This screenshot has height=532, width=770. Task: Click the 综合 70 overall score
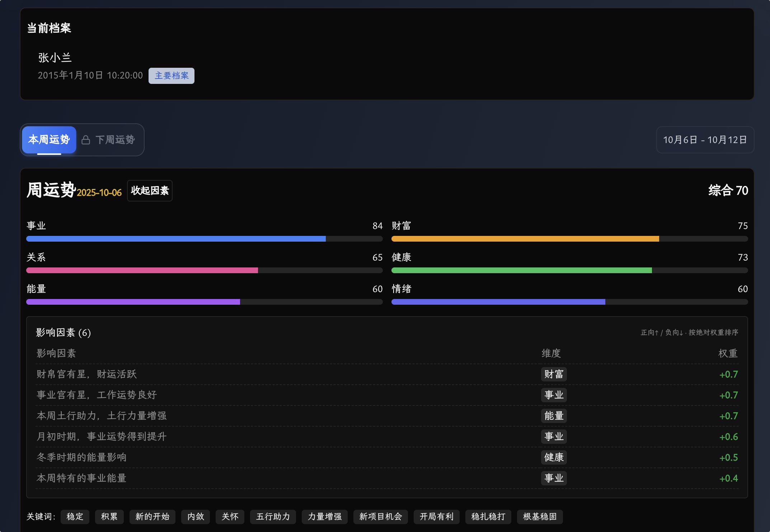coord(728,190)
